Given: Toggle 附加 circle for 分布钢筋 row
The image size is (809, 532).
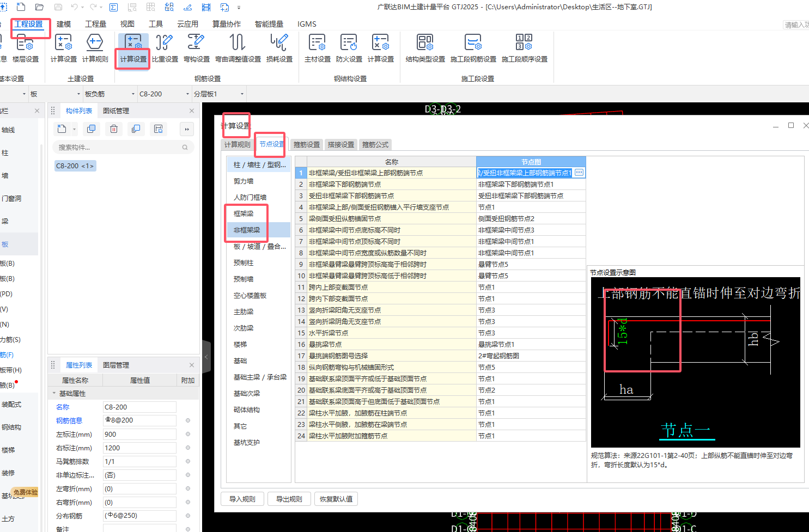Looking at the screenshot, I should [188, 516].
